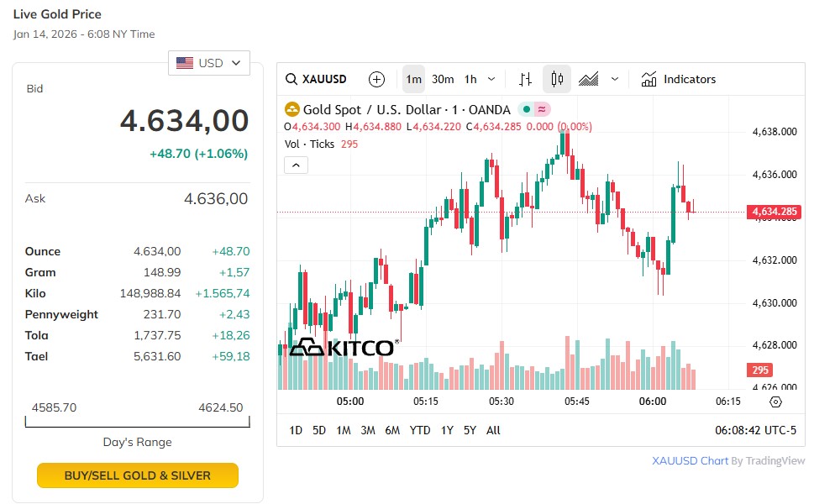Select the area chart style icon
Screen dimensions: 814x504
point(589,79)
